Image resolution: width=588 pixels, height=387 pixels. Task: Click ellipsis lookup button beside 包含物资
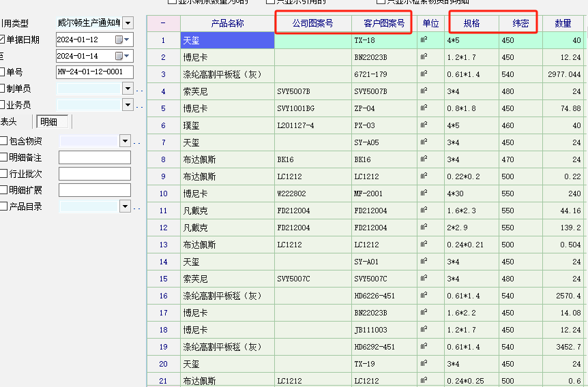tap(136, 141)
